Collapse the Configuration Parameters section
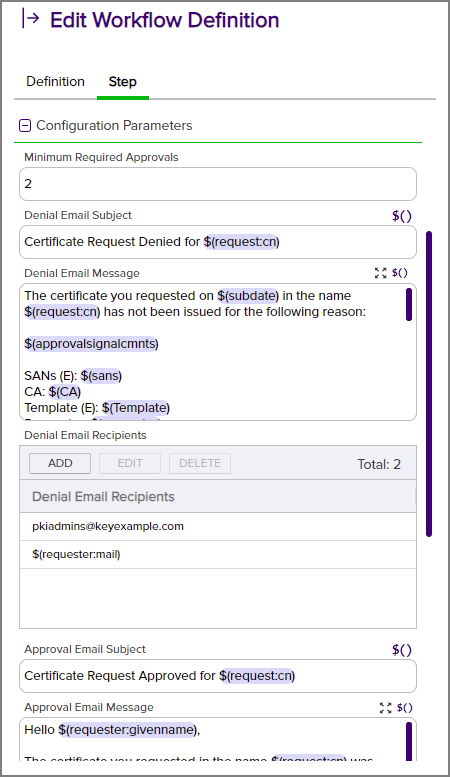This screenshot has height=777, width=450. pyautogui.click(x=25, y=126)
